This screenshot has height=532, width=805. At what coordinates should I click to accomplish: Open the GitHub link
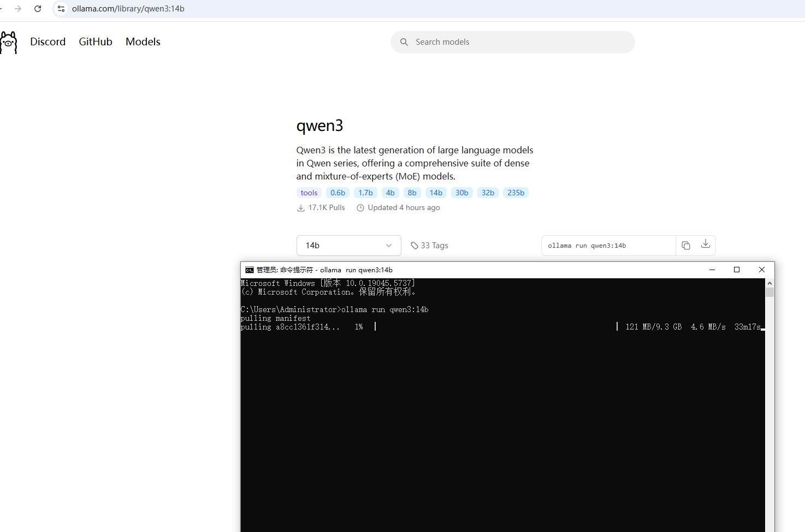pos(96,42)
